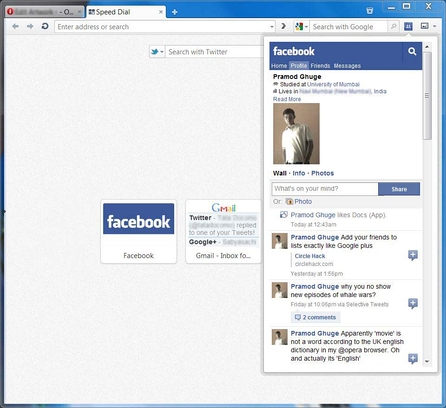The image size is (446, 408).
Task: Go forward using the browser forward arrow
Action: 30,26
